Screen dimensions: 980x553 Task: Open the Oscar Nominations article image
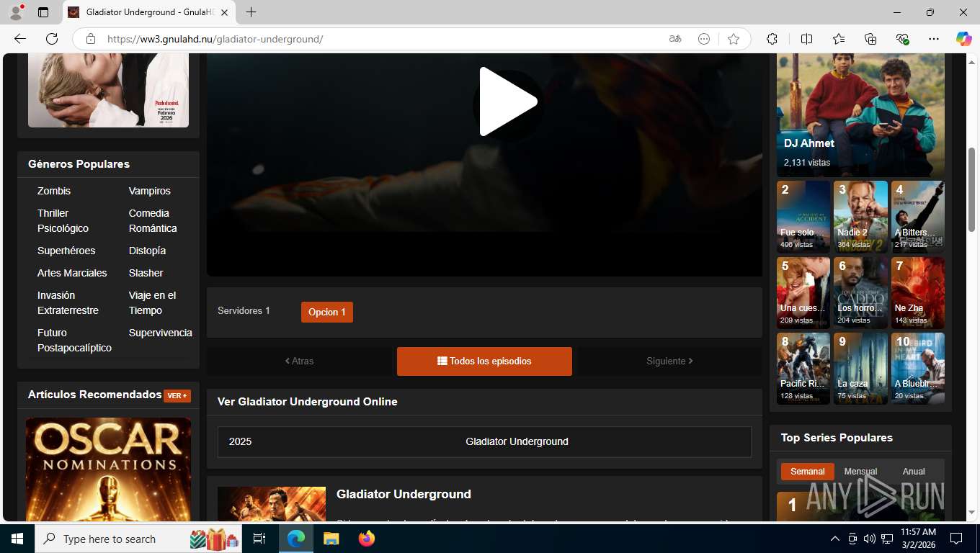point(108,469)
